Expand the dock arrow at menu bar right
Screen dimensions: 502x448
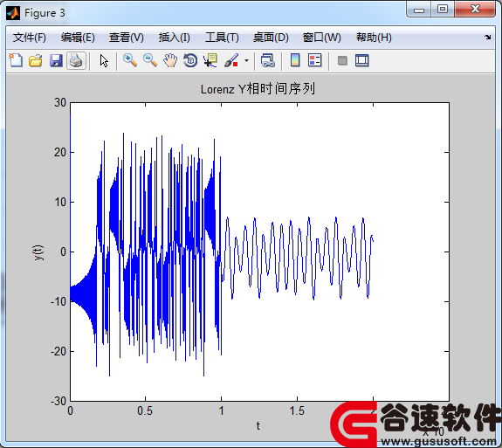click(487, 38)
